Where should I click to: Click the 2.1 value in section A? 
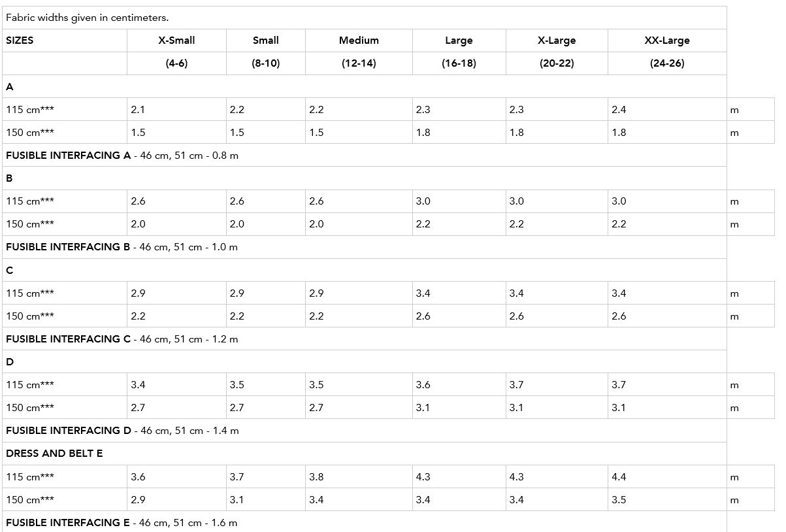coord(138,110)
